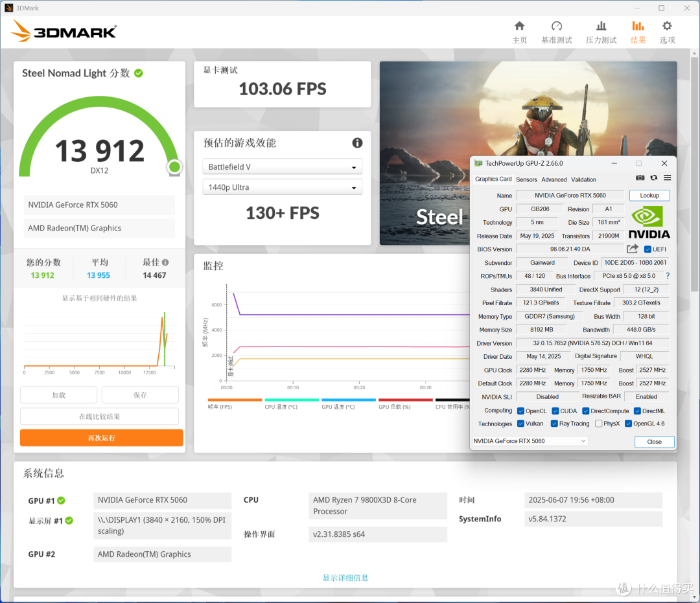
Task: Toggle the UEFI checkbox in GPU-Z
Action: tap(647, 249)
